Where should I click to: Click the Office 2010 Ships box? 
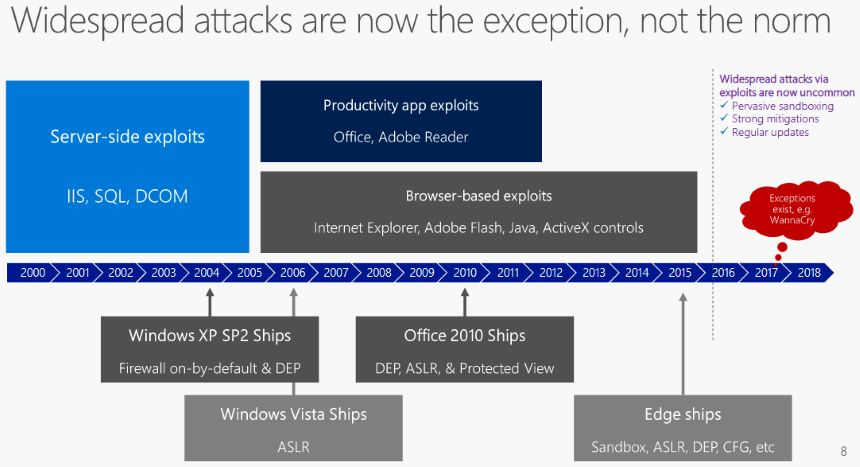(x=465, y=350)
